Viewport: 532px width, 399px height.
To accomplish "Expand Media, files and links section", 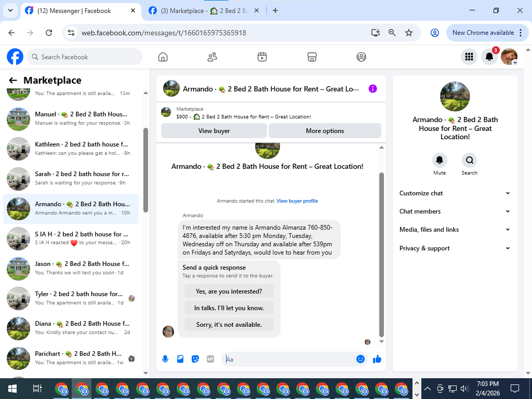I will tap(455, 230).
